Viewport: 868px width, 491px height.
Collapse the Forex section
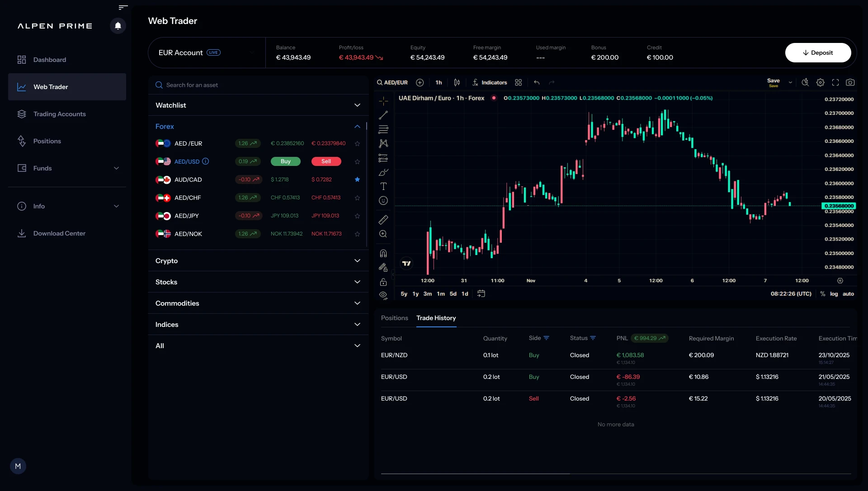click(x=258, y=127)
